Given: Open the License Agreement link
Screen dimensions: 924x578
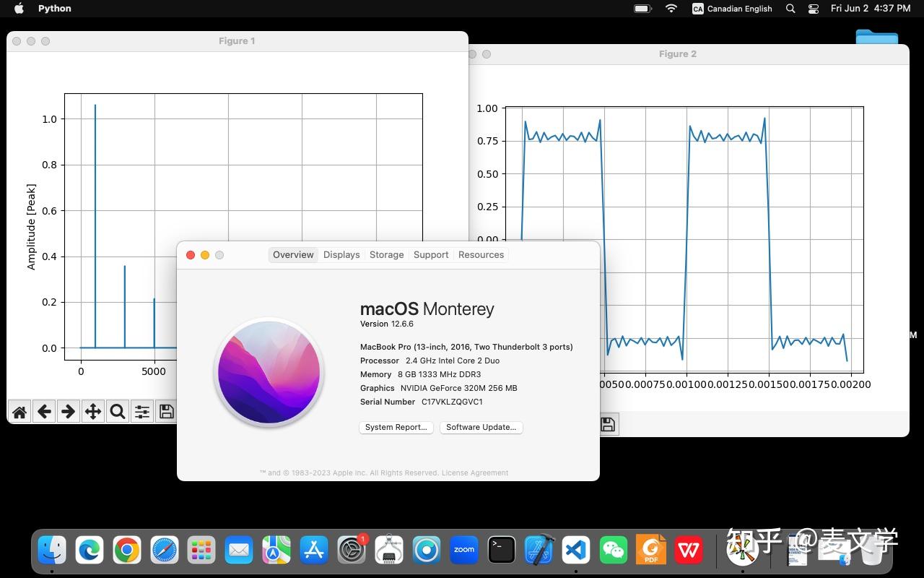Looking at the screenshot, I should pyautogui.click(x=475, y=473).
